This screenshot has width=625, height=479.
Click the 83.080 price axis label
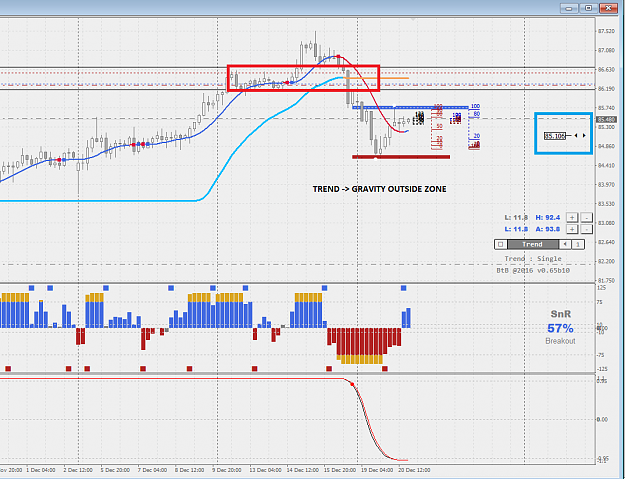[606, 223]
